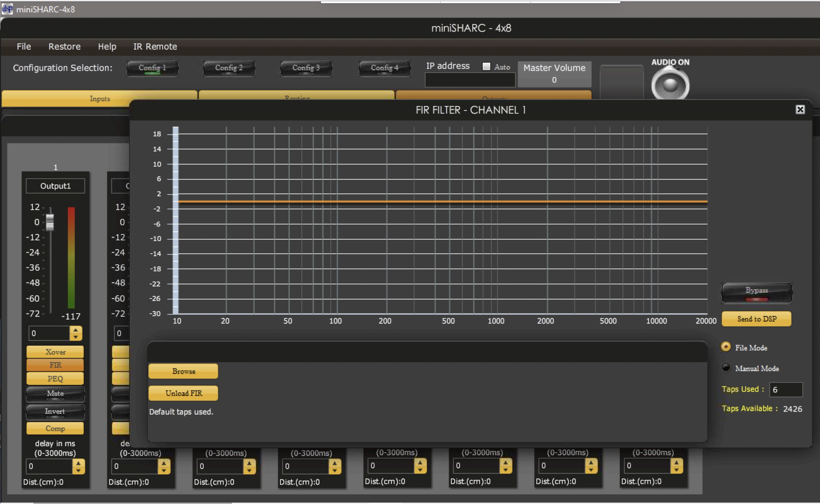
Task: Decrease Output1 delay with the down arrow
Action: 79,470
